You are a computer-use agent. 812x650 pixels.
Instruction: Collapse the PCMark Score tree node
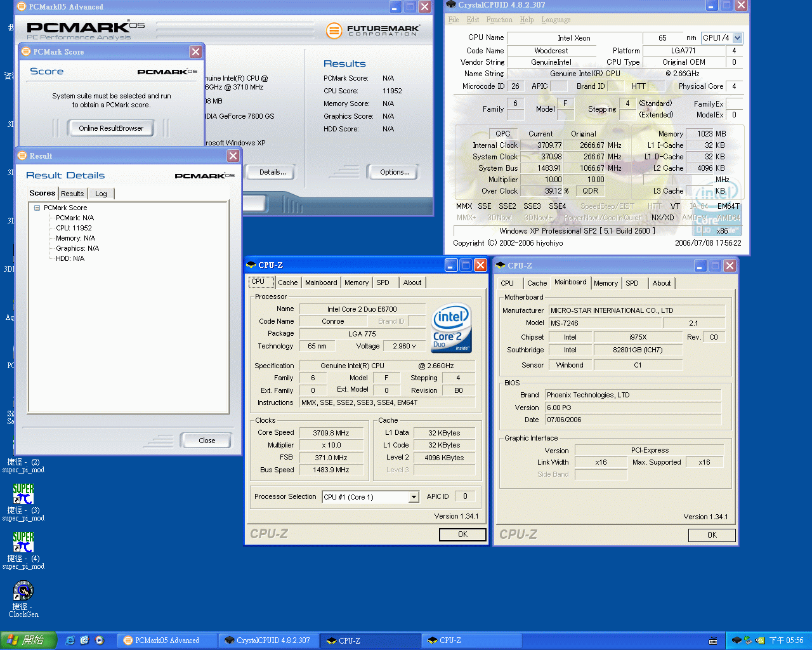(37, 208)
